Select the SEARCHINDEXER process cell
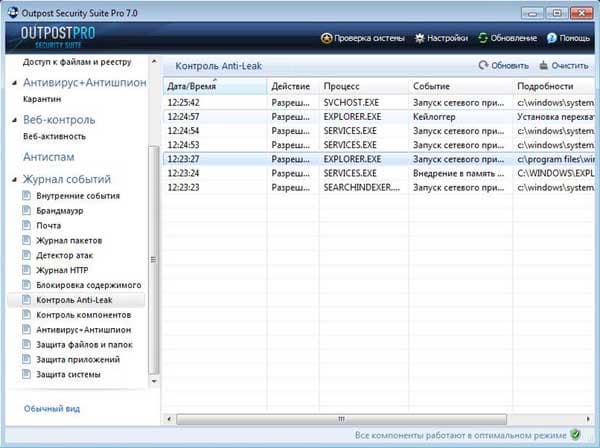This screenshot has height=448, width=600. pos(362,187)
